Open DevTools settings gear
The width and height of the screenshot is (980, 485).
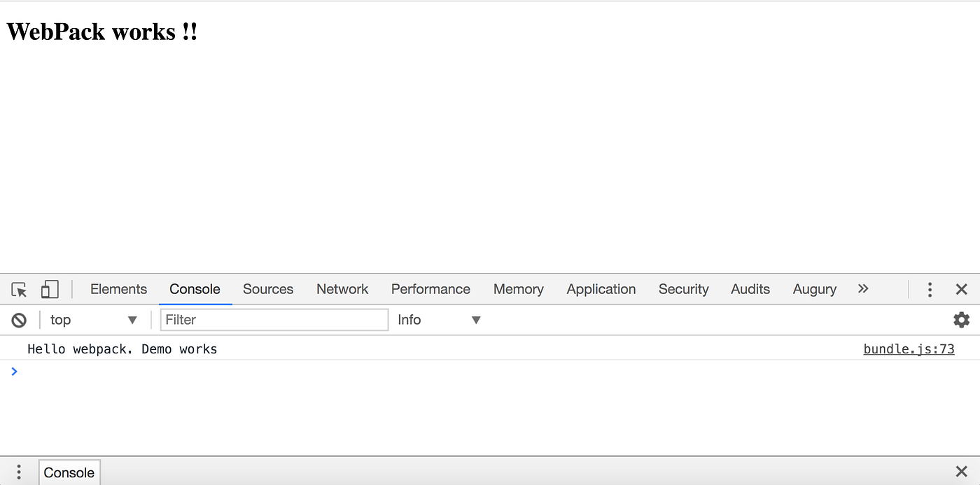(962, 320)
